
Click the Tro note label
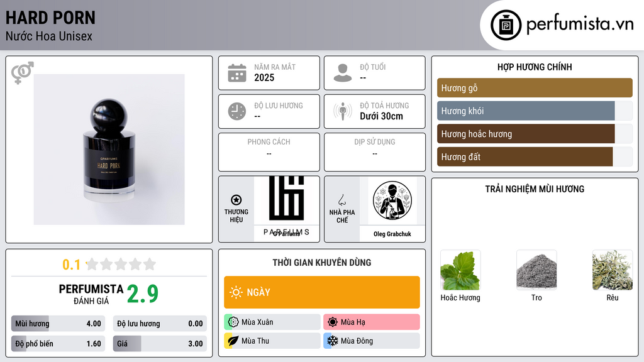(x=536, y=297)
